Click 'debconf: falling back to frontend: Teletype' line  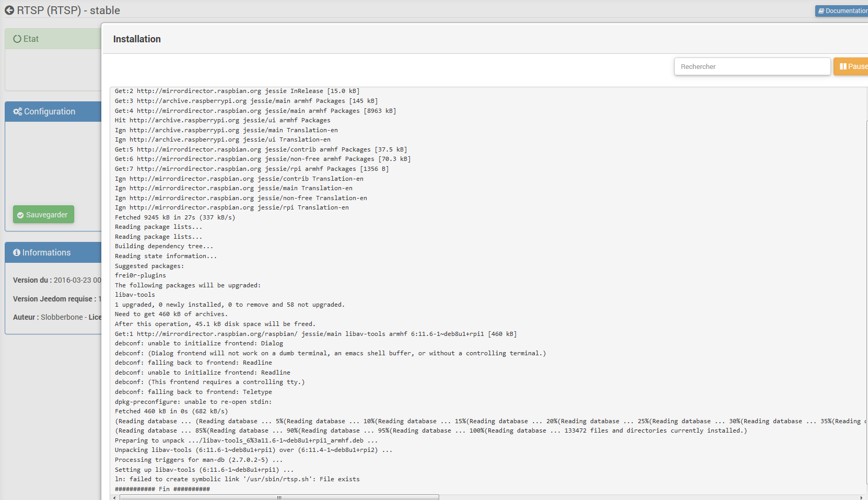pos(193,392)
